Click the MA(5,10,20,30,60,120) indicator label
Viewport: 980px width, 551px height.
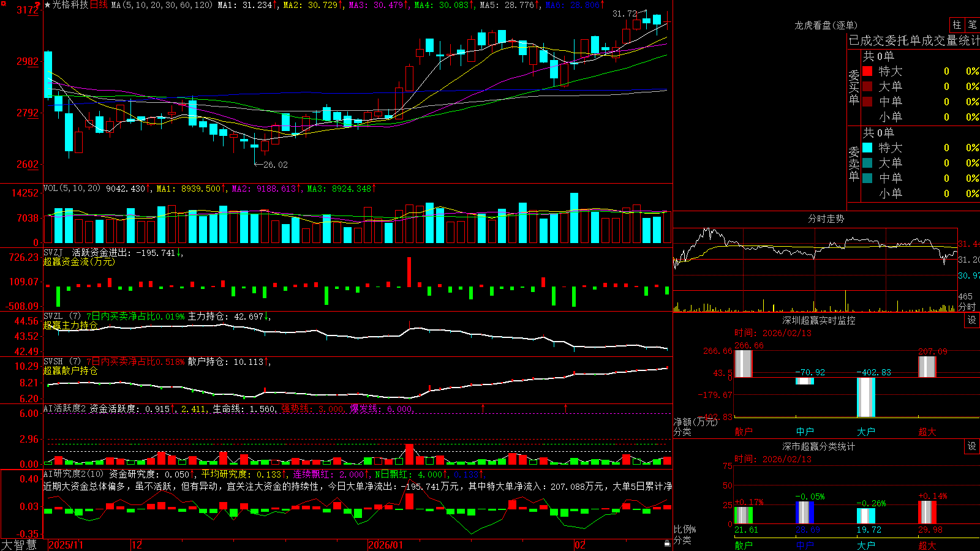(x=162, y=5)
